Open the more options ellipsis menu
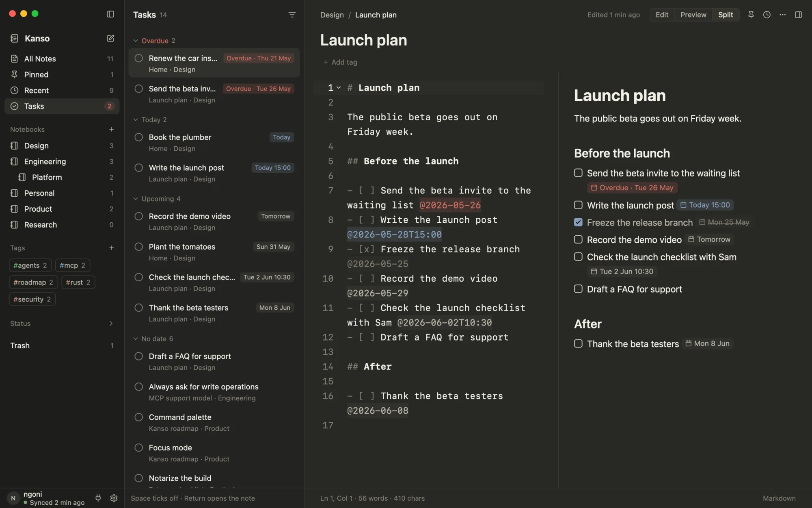The image size is (812, 508). 782,15
